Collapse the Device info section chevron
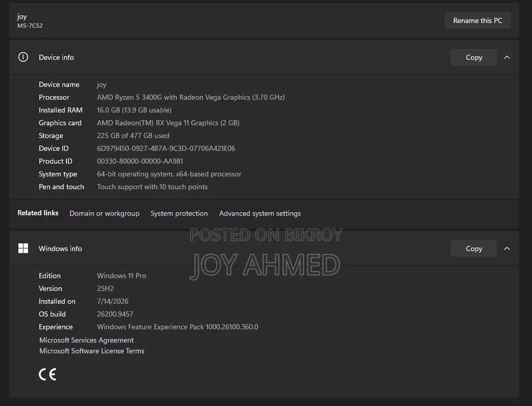This screenshot has height=406, width=532. (507, 57)
